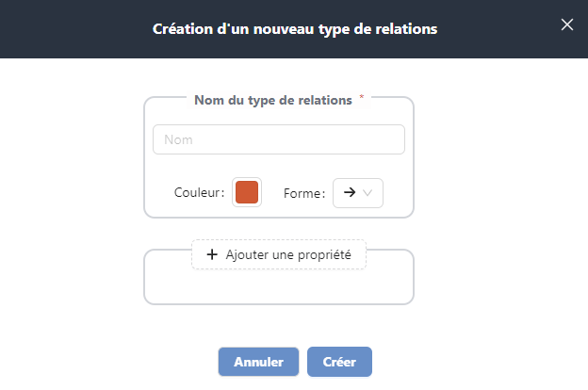The height and width of the screenshot is (390, 588).
Task: Click the empty properties panel area
Action: point(278,286)
